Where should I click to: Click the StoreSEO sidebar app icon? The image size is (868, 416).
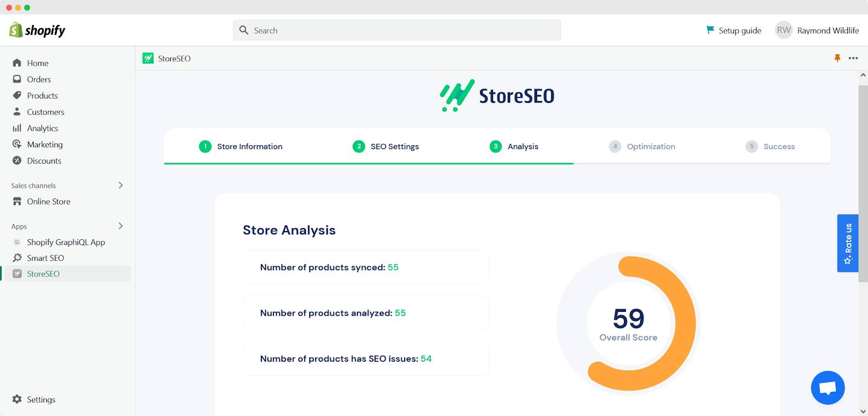17,273
